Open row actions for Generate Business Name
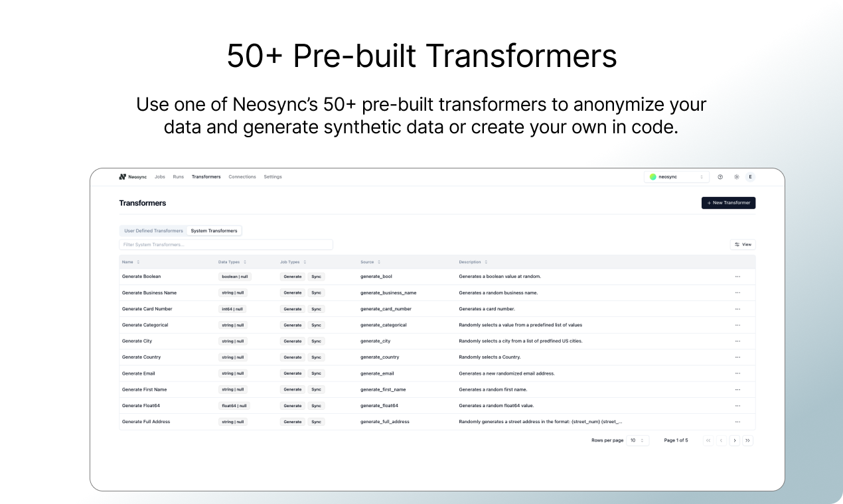Screen dimensions: 843x504 pos(737,292)
